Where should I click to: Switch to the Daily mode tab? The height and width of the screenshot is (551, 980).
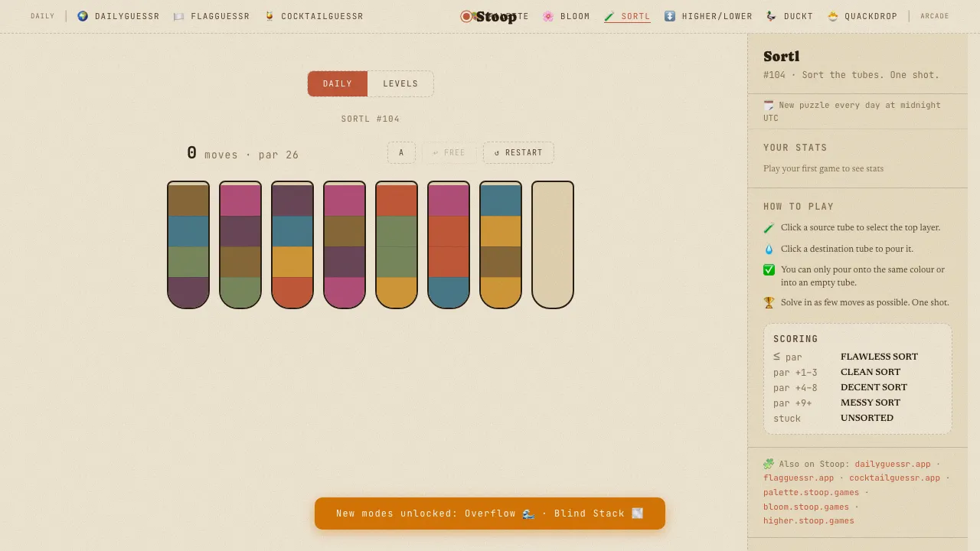[338, 83]
